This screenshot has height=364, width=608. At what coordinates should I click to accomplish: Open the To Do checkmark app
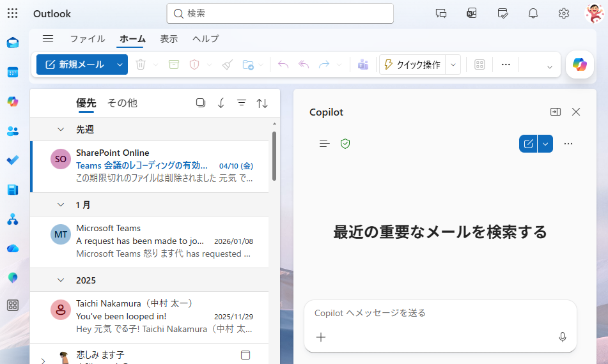coord(13,160)
